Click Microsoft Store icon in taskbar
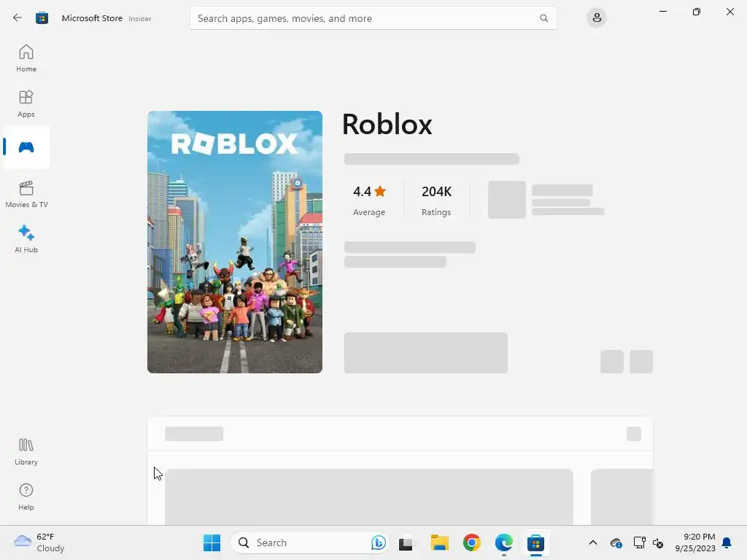This screenshot has height=560, width=747. (536, 542)
